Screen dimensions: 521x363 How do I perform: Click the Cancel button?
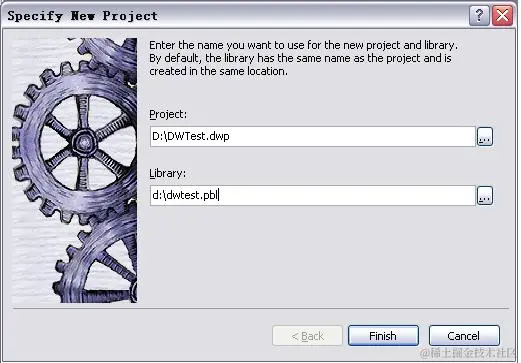[464, 336]
